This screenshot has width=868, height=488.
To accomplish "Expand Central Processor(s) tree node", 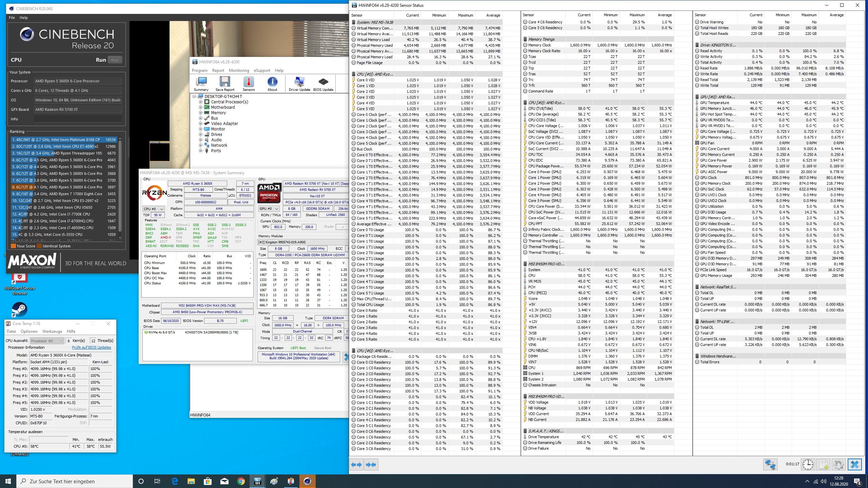I will pyautogui.click(x=200, y=102).
